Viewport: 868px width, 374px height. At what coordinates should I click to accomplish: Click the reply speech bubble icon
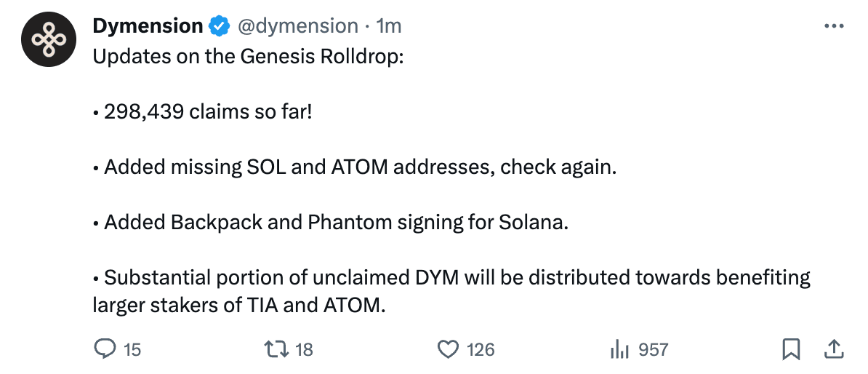click(105, 349)
